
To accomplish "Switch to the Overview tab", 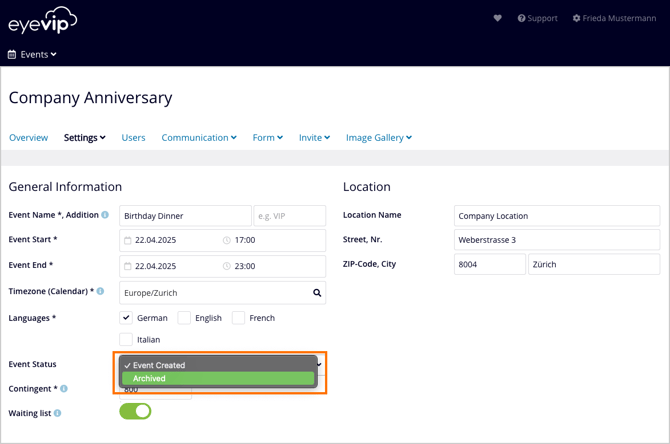I will (28, 138).
